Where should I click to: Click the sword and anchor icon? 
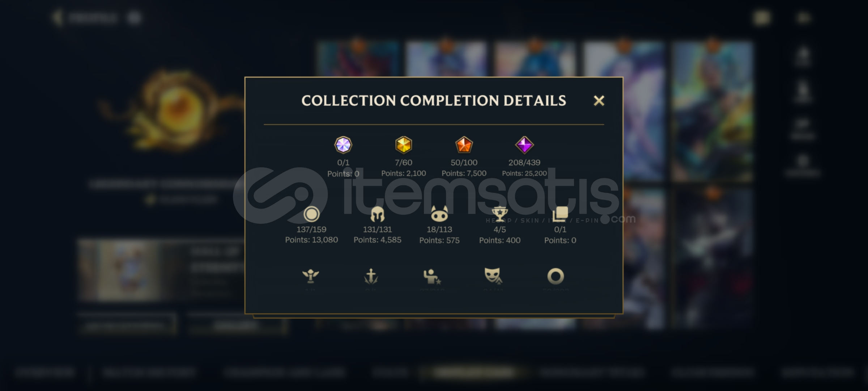coord(371,276)
